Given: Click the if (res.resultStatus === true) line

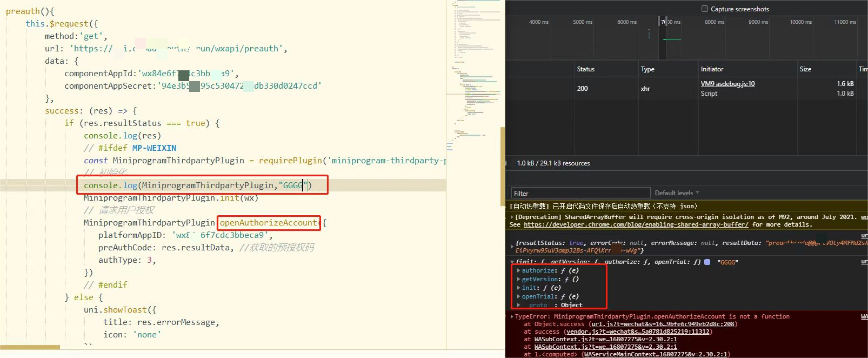Looking at the screenshot, I should [142, 123].
